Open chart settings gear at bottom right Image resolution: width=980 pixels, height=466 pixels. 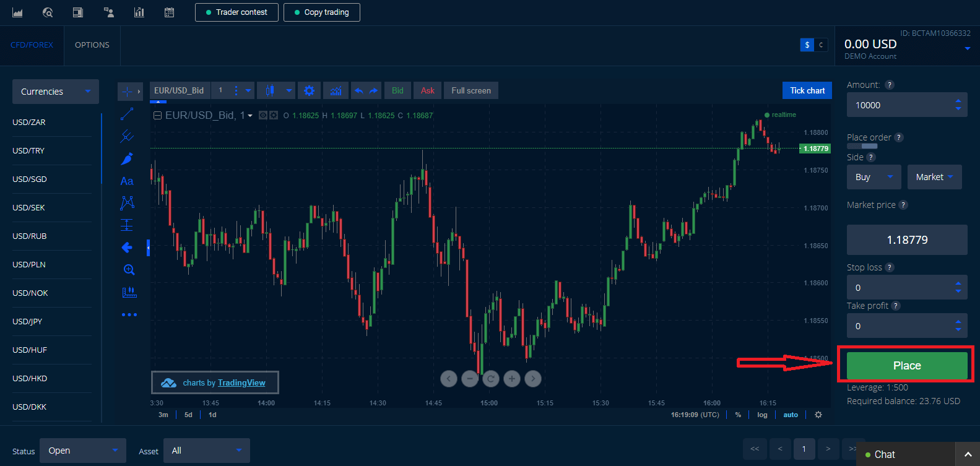click(x=818, y=415)
